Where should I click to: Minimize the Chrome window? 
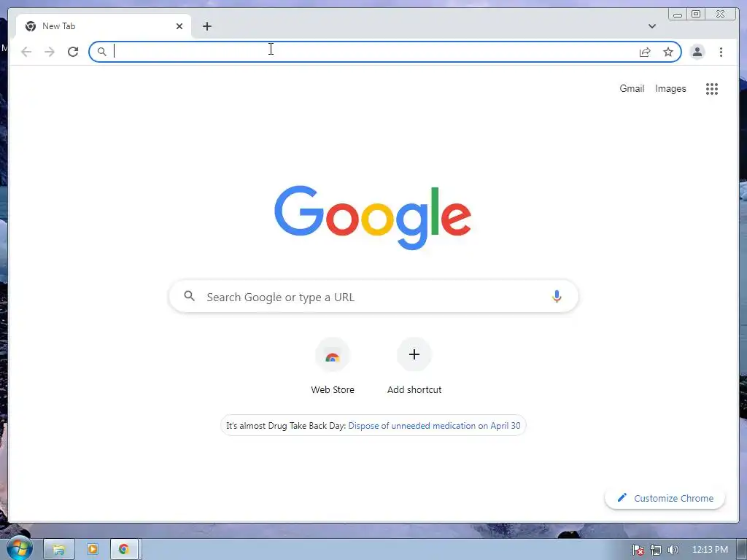click(x=678, y=15)
